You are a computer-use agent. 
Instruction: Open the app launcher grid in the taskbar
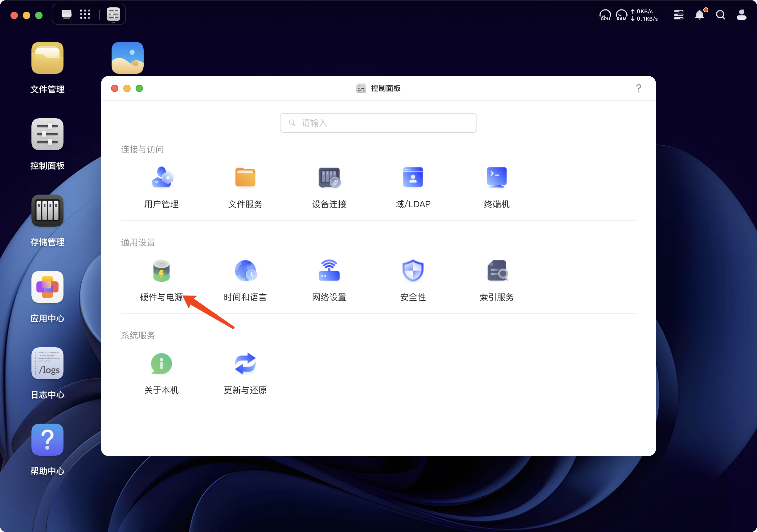point(85,14)
